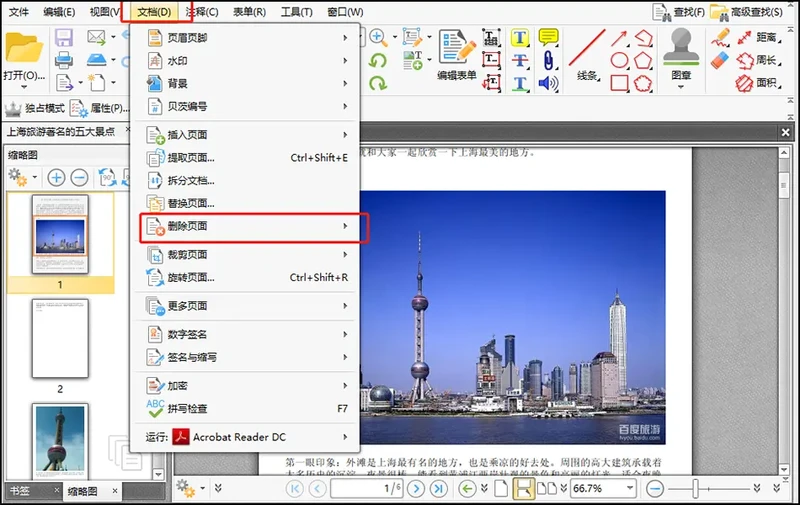Select page 2 thumbnail
This screenshot has height=505, width=800.
(x=60, y=338)
